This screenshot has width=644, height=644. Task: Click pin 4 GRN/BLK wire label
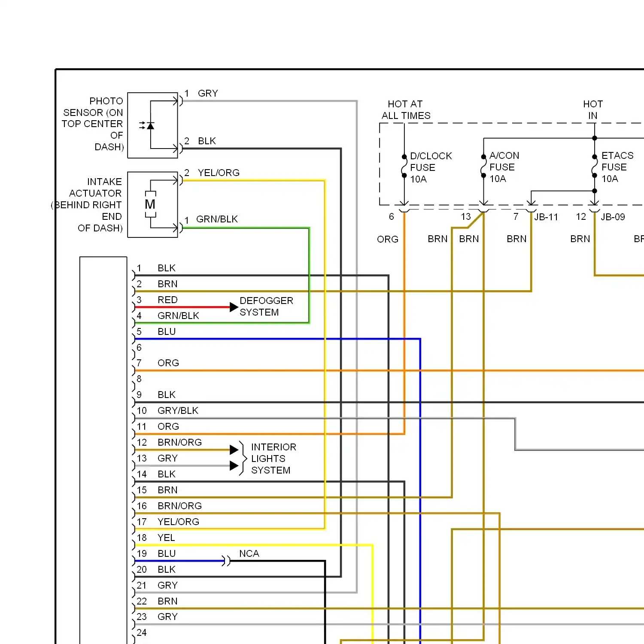coord(178,316)
